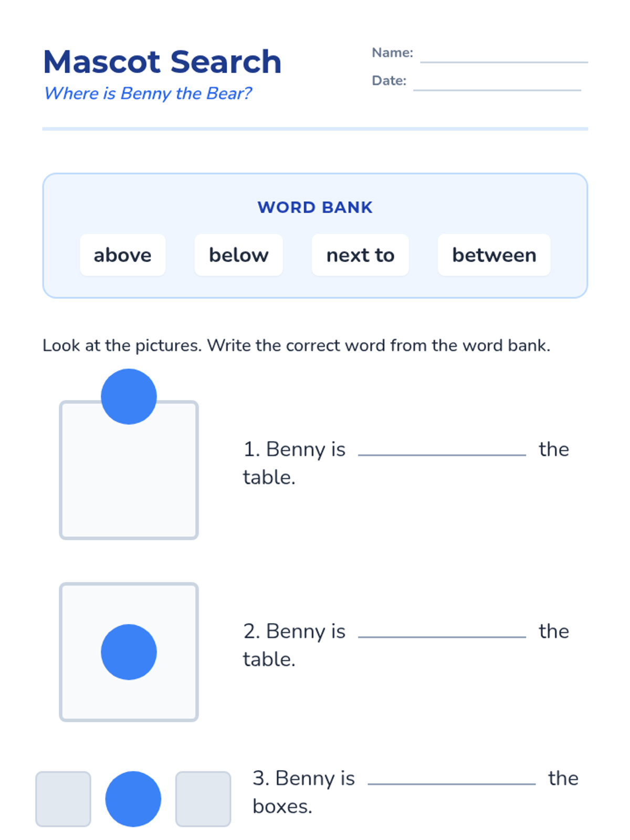
Task: Click the blue circle between the two boxes
Action: 133,799
